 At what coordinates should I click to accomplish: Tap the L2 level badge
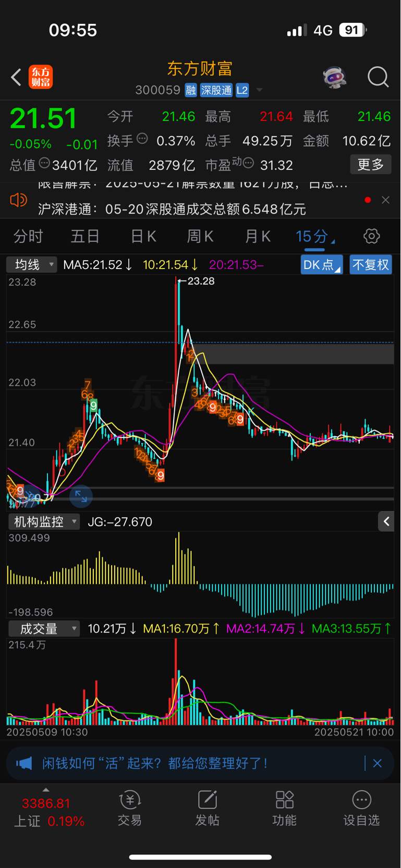242,90
